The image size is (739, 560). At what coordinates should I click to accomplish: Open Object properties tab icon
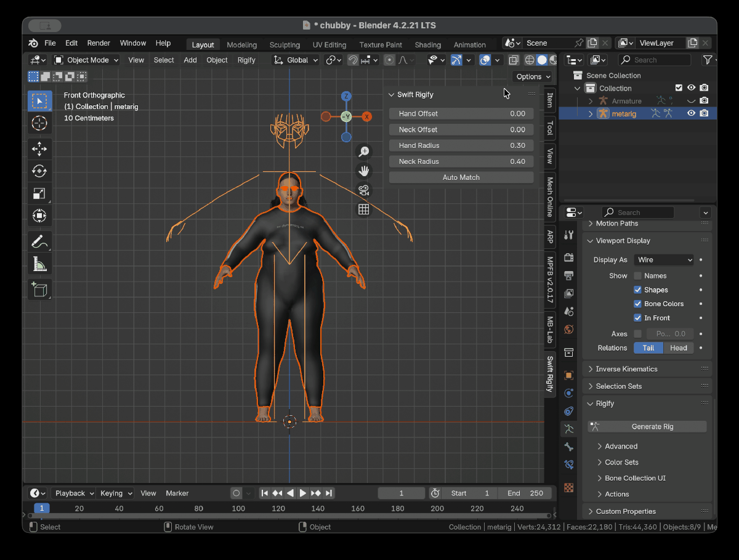(569, 375)
